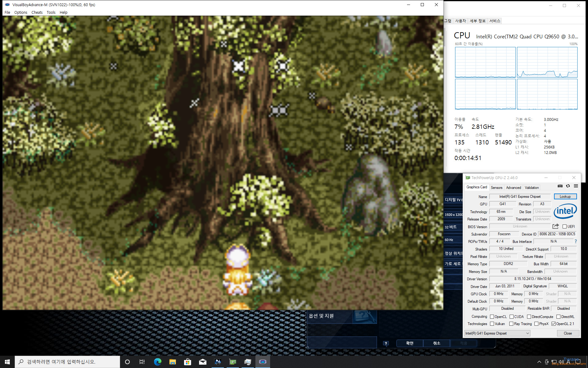Open Microsoft Edge from the taskbar
This screenshot has height=368, width=588.
[158, 362]
